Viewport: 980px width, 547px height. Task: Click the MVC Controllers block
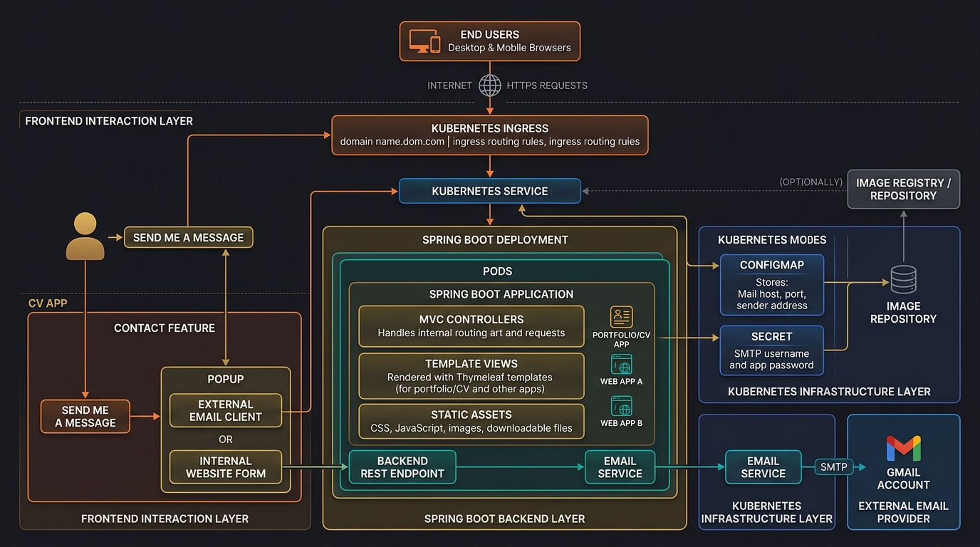(471, 326)
